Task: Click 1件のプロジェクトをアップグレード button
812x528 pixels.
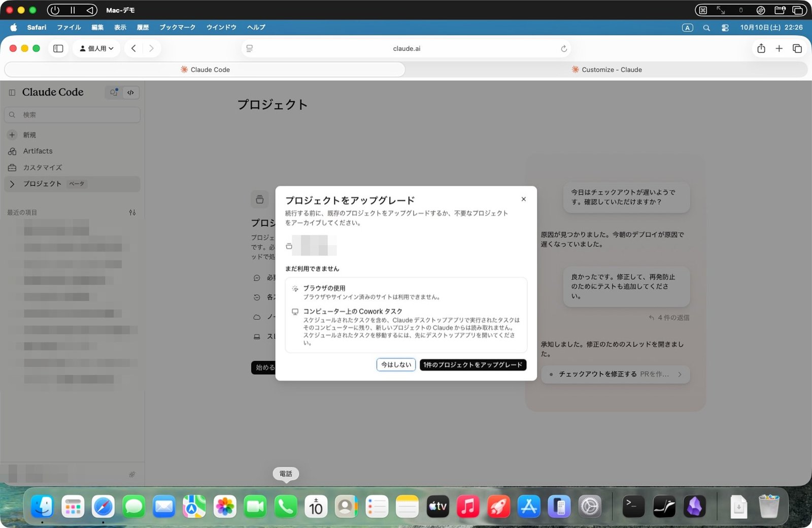Action: pyautogui.click(x=472, y=365)
